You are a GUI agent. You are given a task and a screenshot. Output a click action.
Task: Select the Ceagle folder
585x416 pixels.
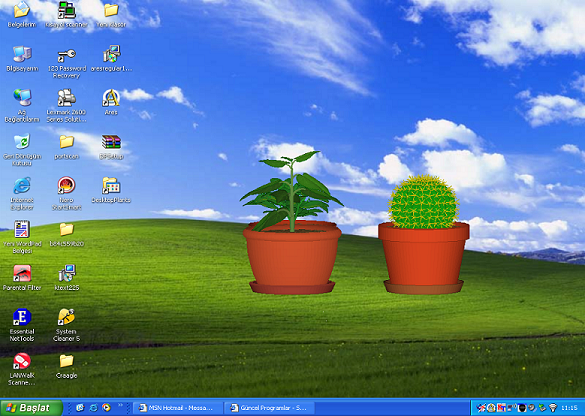[x=66, y=366]
